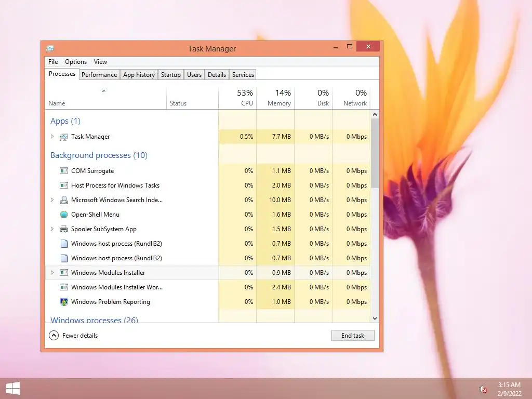The height and width of the screenshot is (399, 532).
Task: Select the Open-Shell Menu process name
Action: pyautogui.click(x=96, y=215)
